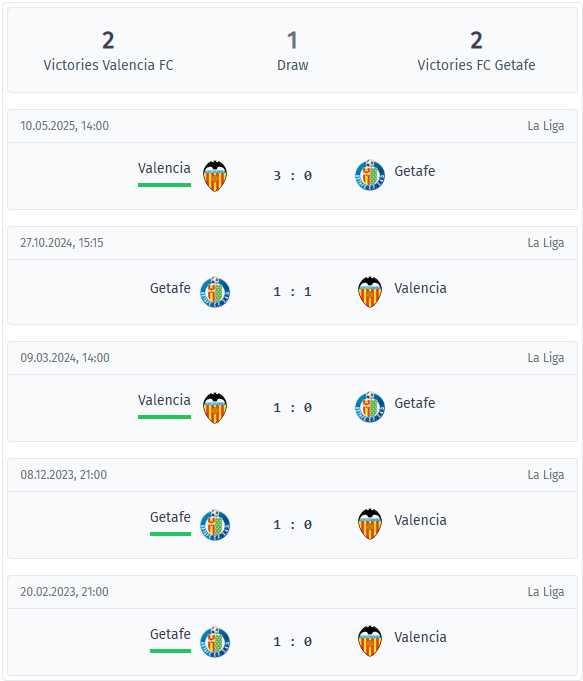583x681 pixels.
Task: Click Getafe crest in 08.12.2023 match
Action: click(x=215, y=525)
